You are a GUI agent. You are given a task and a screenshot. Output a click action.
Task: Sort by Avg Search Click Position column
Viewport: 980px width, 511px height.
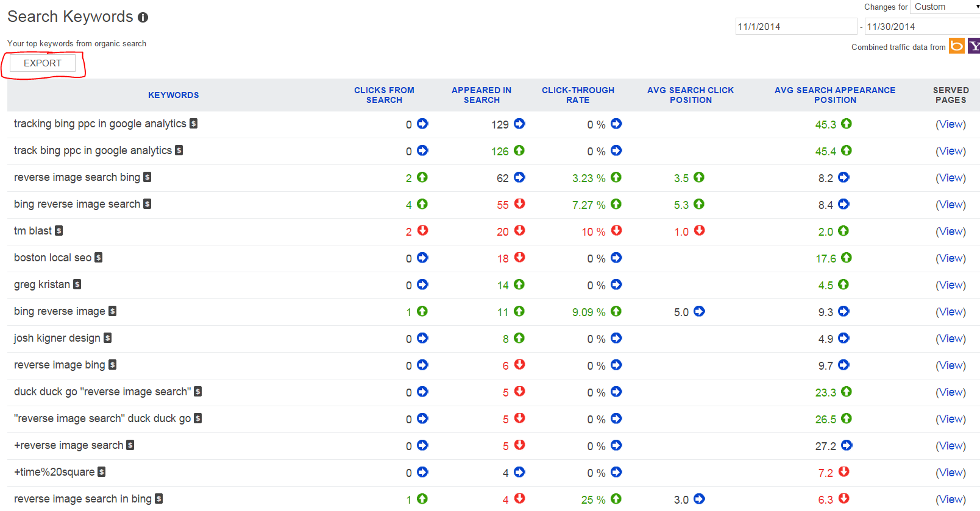coord(691,95)
